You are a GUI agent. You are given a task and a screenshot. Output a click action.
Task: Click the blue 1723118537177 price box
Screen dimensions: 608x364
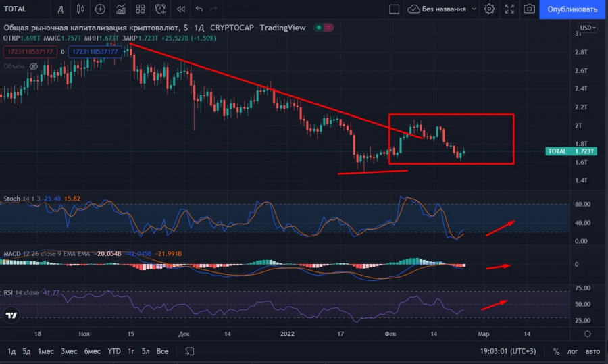click(x=95, y=51)
